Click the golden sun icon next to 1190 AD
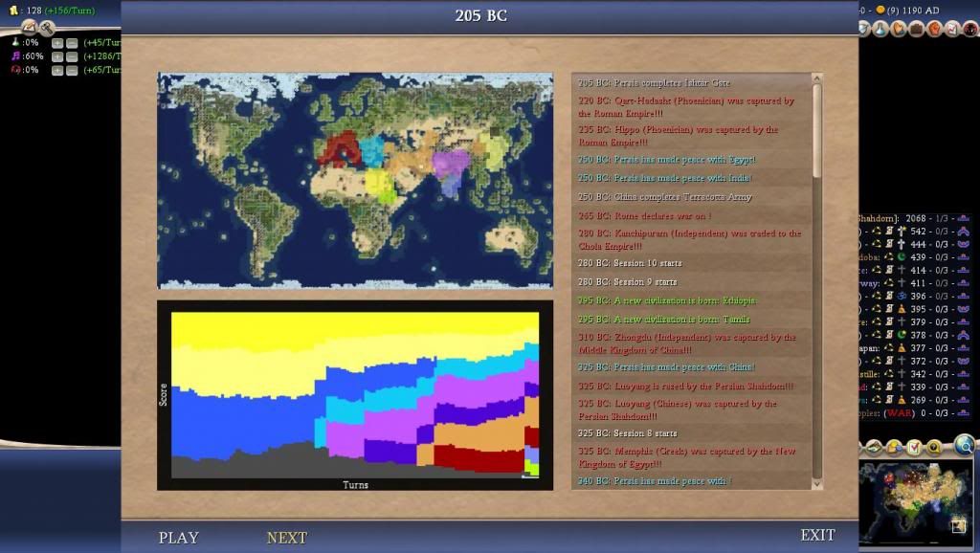 (x=880, y=10)
